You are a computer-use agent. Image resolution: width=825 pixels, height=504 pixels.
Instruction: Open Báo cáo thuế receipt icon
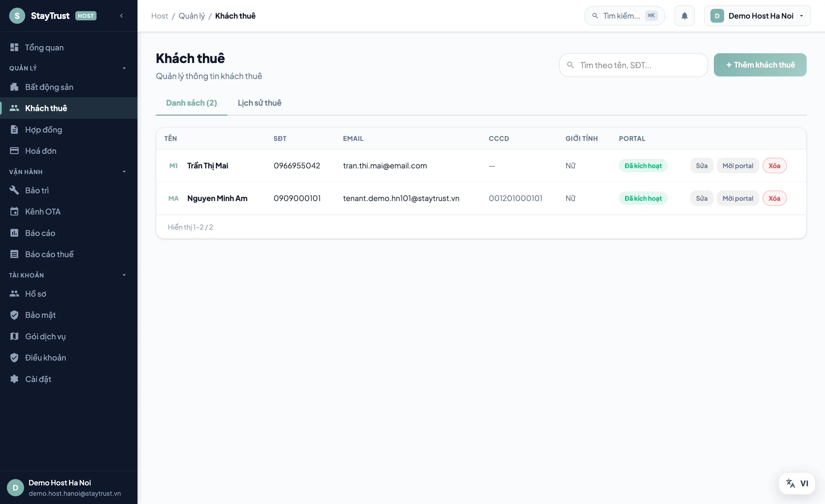(x=14, y=254)
